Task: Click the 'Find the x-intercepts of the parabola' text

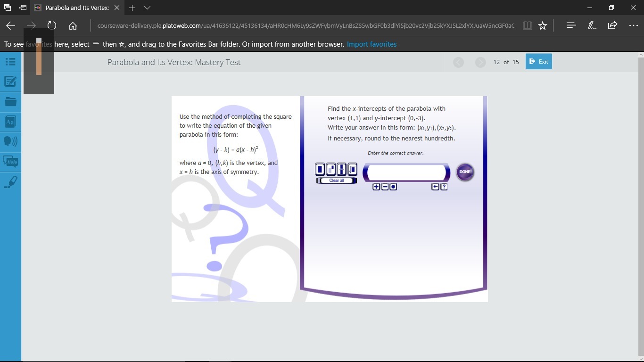Action: (x=387, y=108)
